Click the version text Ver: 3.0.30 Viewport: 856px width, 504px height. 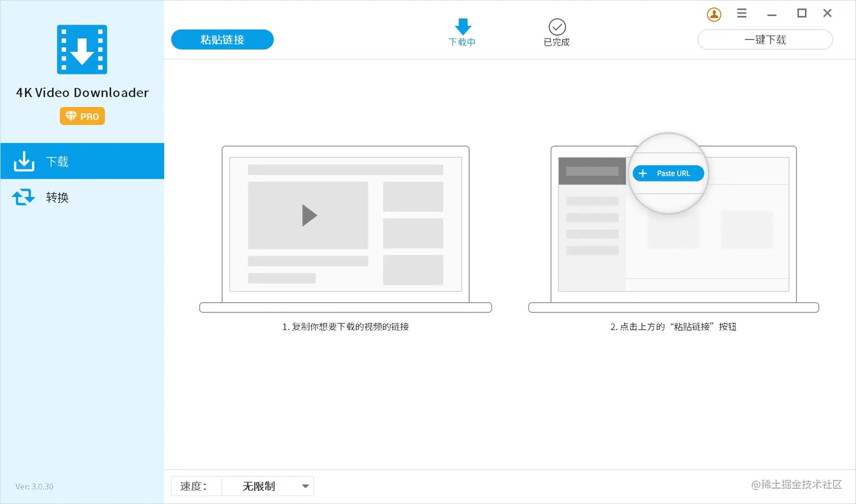[x=35, y=486]
